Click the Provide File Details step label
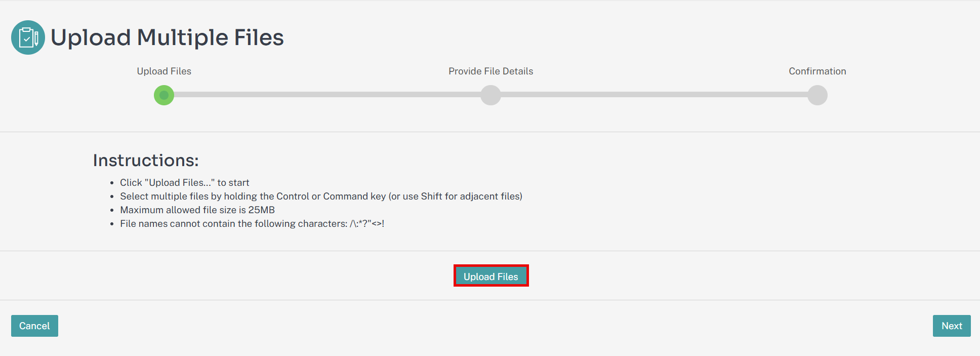The width and height of the screenshot is (980, 356). pos(491,71)
